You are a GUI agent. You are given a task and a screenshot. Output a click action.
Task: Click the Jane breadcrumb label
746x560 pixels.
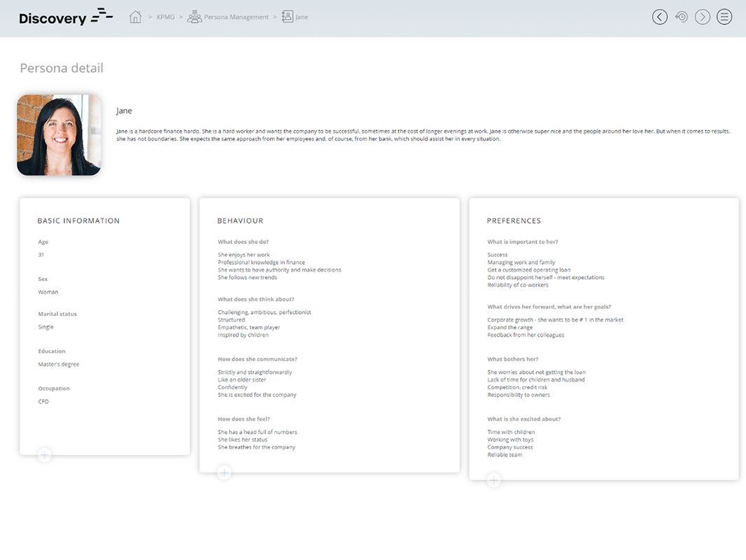[x=302, y=17]
